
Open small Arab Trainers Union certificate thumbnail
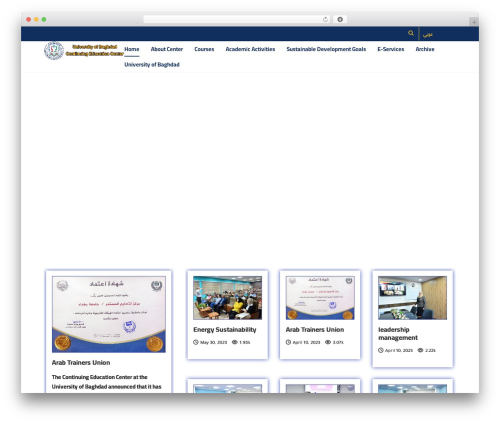pos(320,298)
